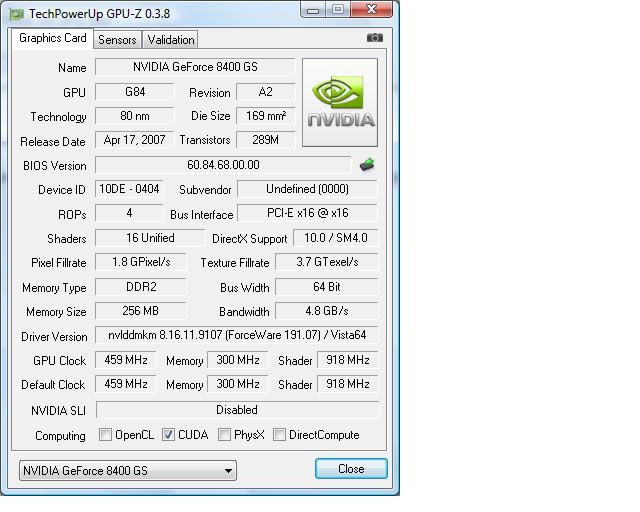Click the Driver Version label
Image resolution: width=640 pixels, height=512 pixels.
[54, 337]
